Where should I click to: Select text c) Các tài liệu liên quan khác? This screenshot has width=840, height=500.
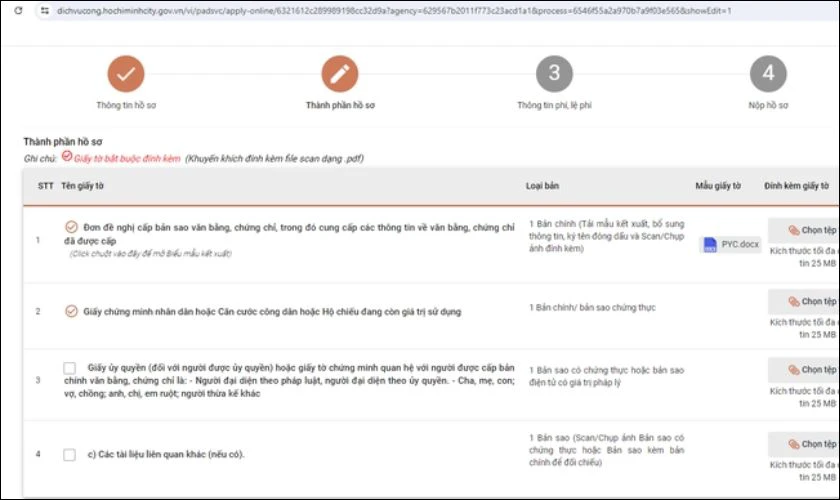(166, 454)
